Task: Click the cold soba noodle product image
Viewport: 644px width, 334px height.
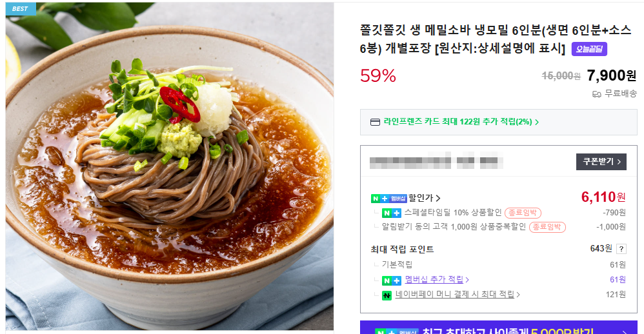Action: (x=170, y=166)
